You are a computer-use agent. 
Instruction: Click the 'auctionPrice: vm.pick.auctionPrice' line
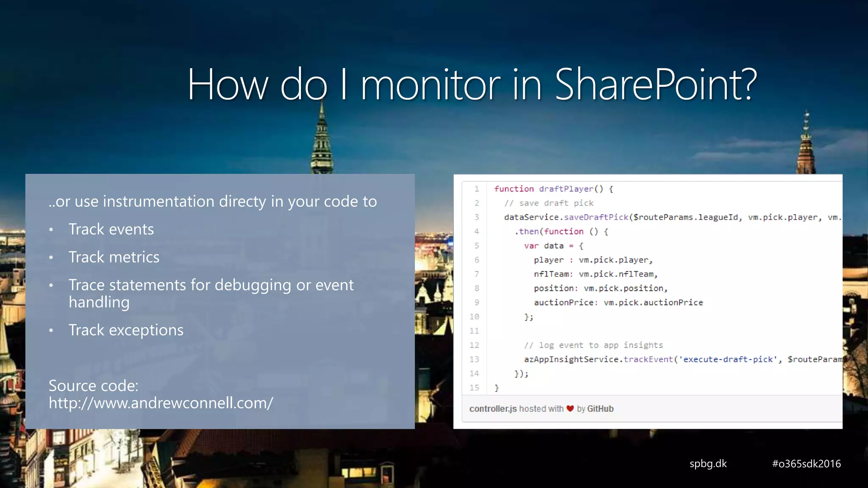click(618, 302)
